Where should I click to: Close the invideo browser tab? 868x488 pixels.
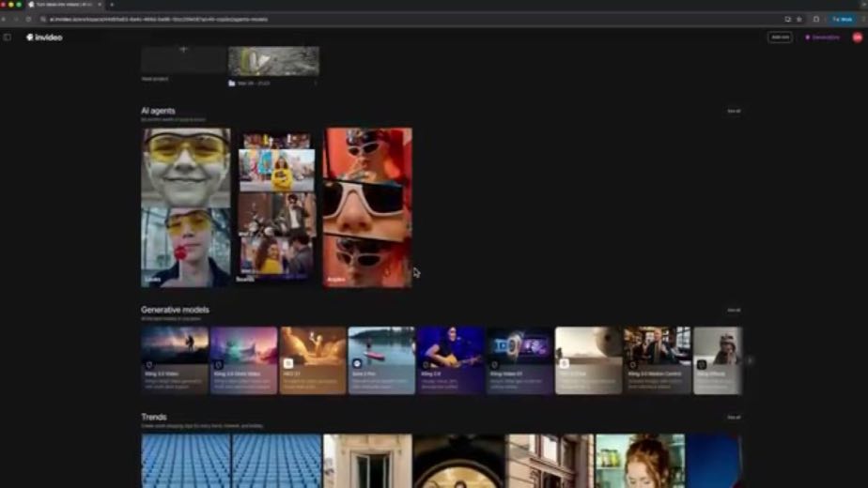pyautogui.click(x=100, y=5)
